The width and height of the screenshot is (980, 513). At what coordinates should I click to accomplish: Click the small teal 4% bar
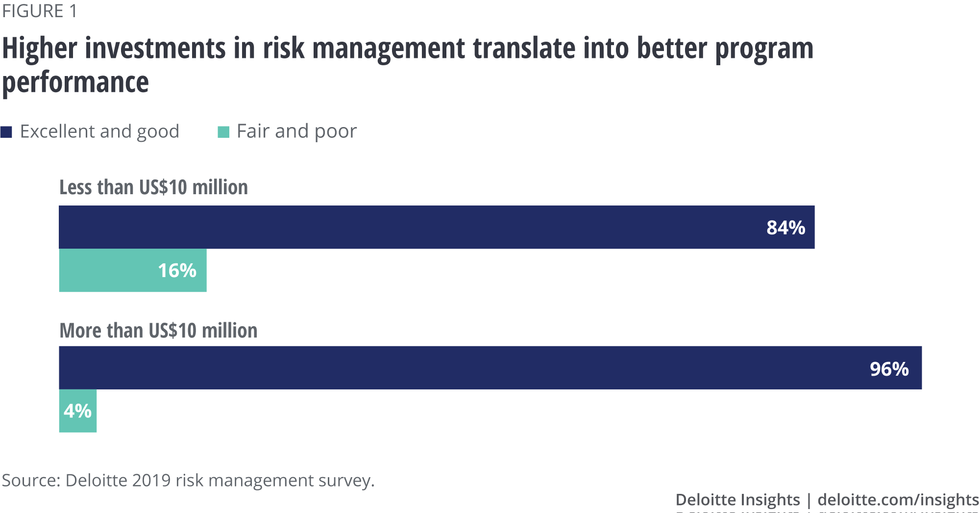(x=78, y=411)
